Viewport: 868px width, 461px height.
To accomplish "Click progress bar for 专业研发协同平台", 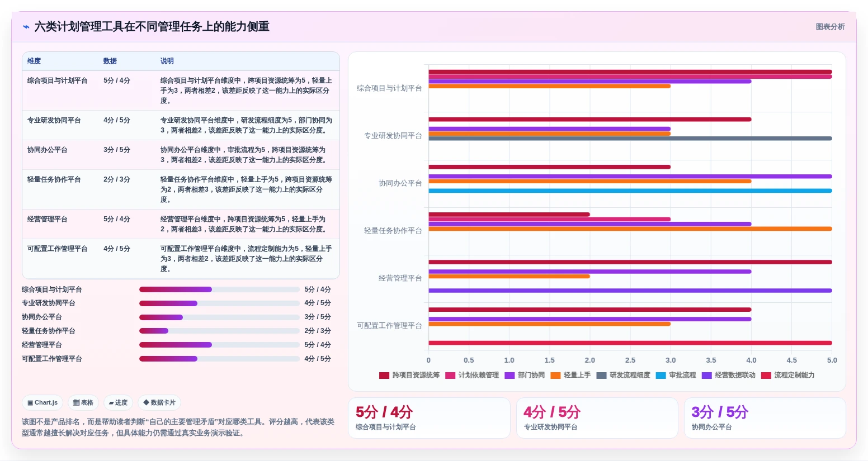I will [x=219, y=303].
